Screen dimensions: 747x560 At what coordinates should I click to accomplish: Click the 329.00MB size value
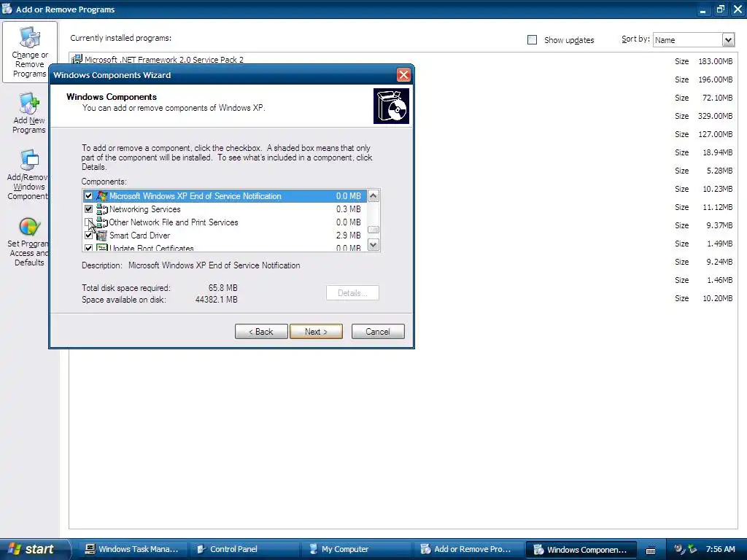click(715, 116)
